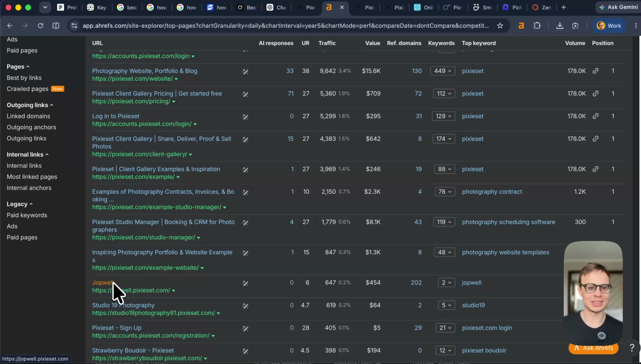Viewport: 641px width, 364px height.
Task: Click the link icon beside volume in client-gallery row
Action: pos(595,139)
